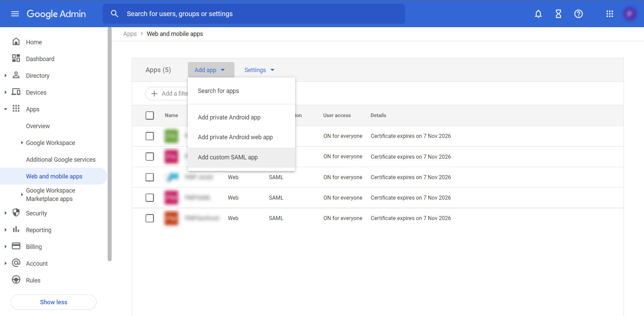This screenshot has width=644, height=316.
Task: Toggle the select-all checkbox in the table header
Action: (150, 115)
